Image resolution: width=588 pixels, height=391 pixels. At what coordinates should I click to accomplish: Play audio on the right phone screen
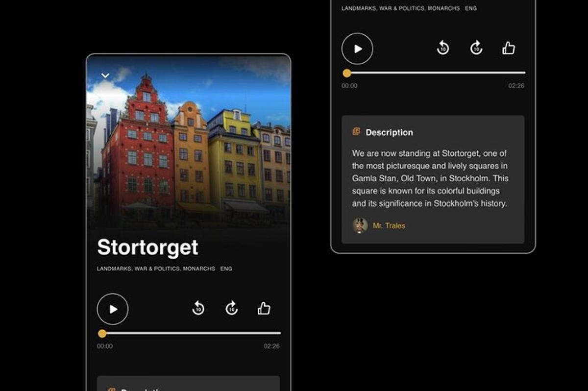coord(357,49)
